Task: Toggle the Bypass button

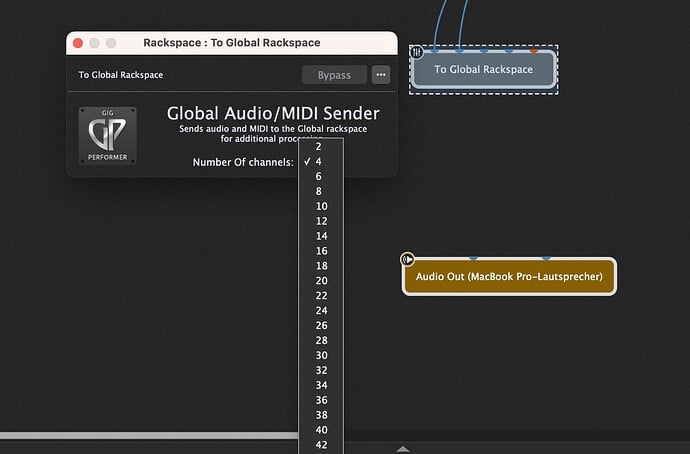Action: tap(334, 75)
